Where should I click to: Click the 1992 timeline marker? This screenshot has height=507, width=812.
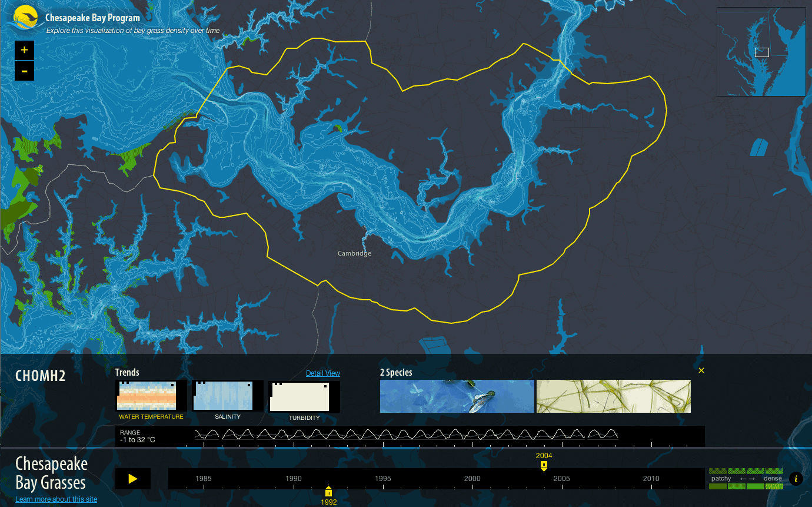click(x=328, y=492)
